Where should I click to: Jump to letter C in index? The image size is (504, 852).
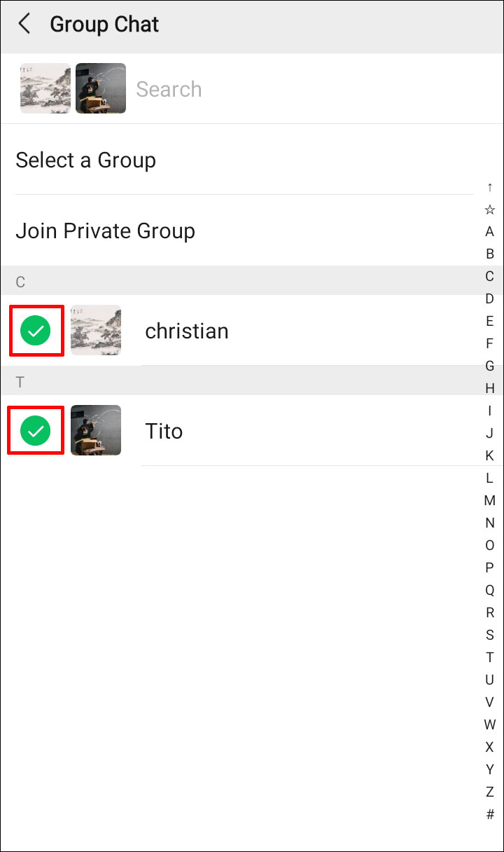click(490, 276)
